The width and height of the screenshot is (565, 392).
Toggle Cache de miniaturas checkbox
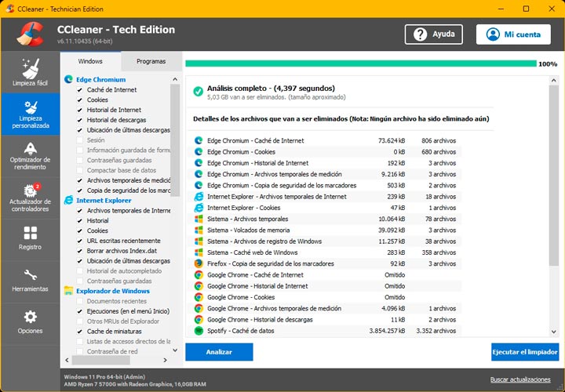click(79, 332)
